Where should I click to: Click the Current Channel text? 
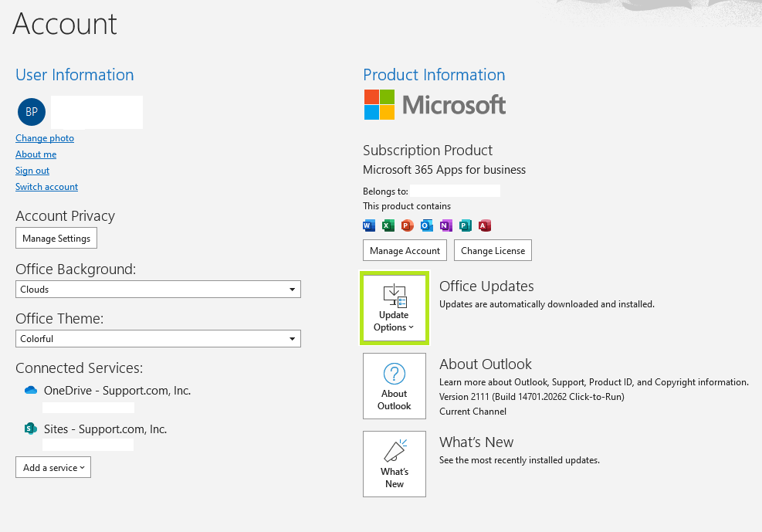(x=472, y=411)
